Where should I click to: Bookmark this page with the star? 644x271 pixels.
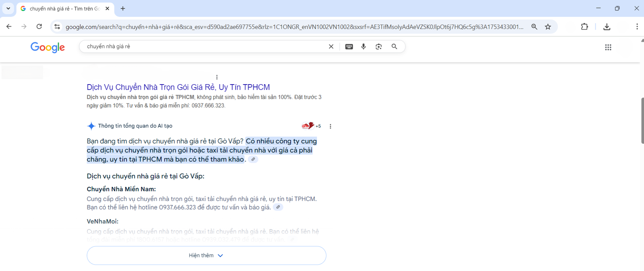click(548, 27)
